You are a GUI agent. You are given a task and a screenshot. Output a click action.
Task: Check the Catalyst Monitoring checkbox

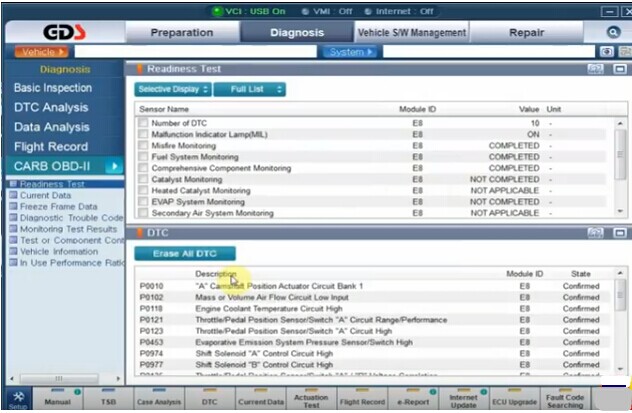pos(143,179)
